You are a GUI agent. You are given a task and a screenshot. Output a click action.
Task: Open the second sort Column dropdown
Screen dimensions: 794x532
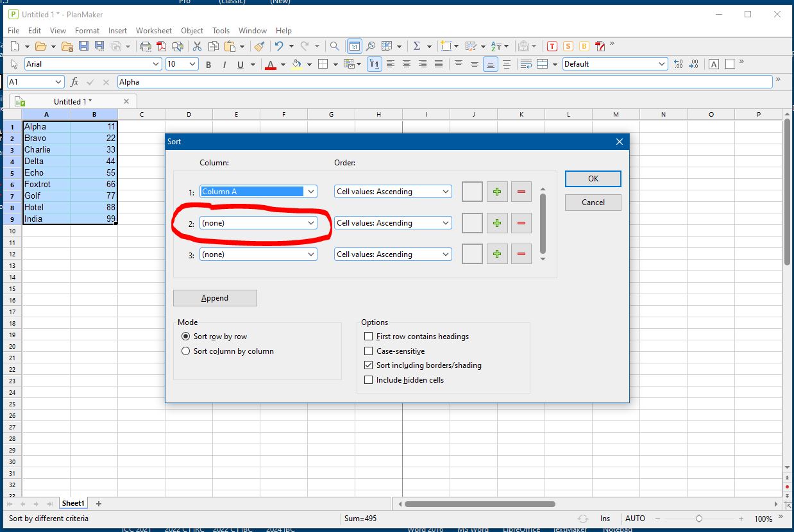tap(258, 223)
